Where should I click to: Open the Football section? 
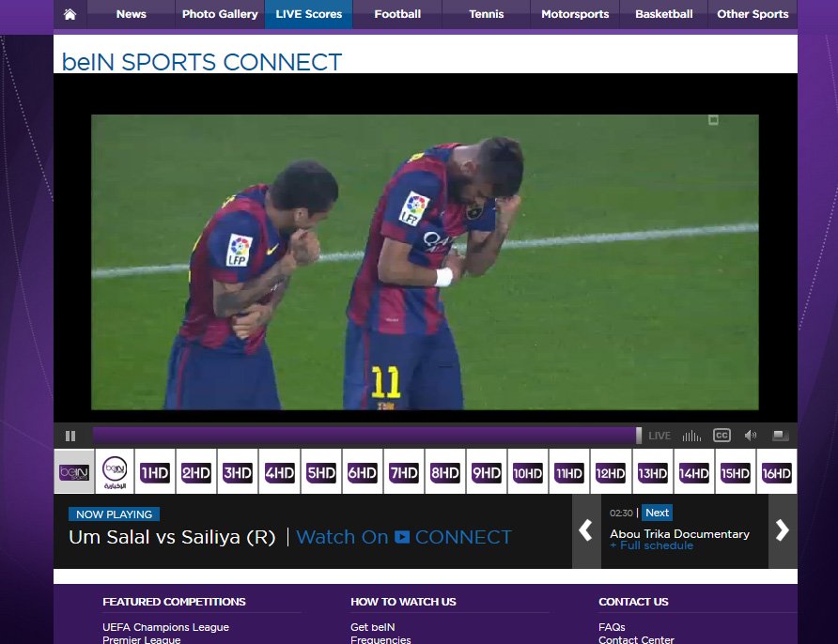[397, 14]
